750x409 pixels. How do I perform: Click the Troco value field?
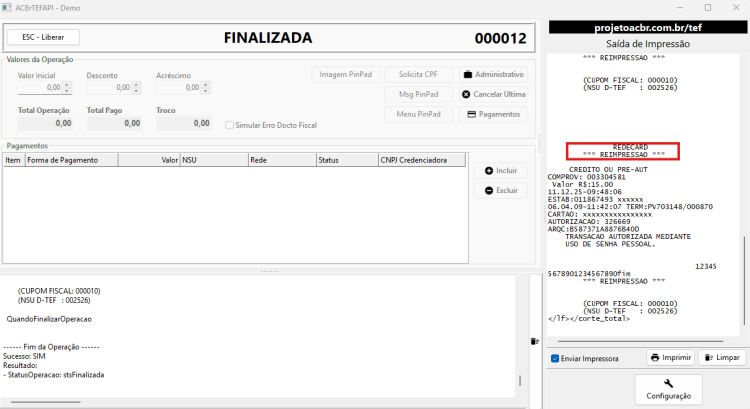184,123
